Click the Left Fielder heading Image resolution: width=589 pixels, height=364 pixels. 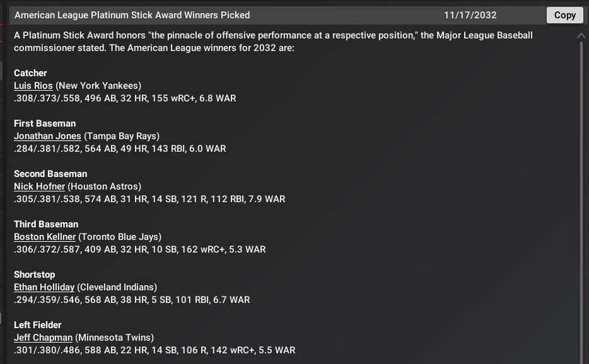(38, 325)
